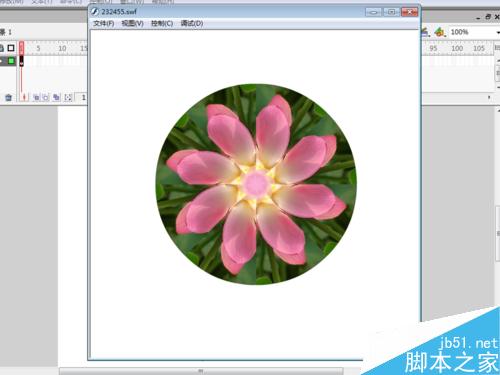
Task: Toggle show all layers as outlines
Action: pyautogui.click(x=11, y=48)
